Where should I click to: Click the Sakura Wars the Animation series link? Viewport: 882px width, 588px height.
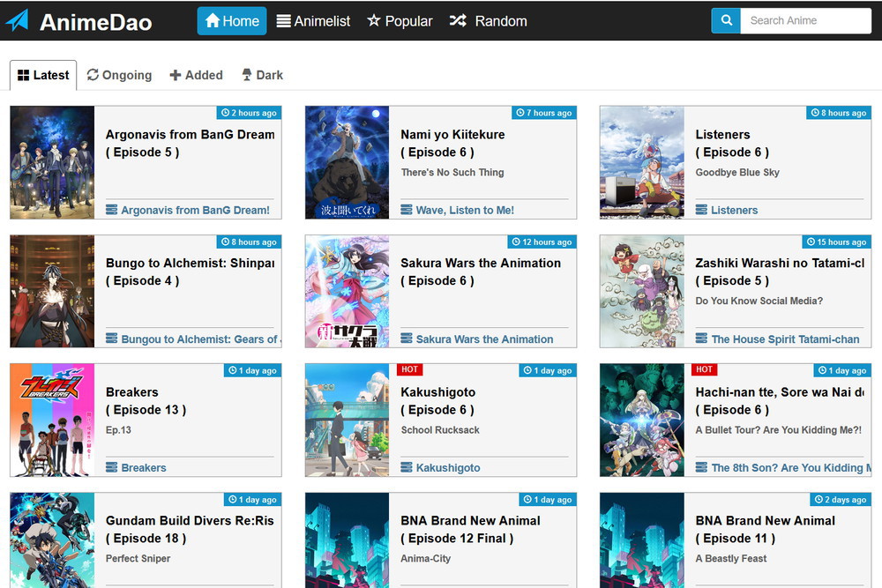coord(484,339)
